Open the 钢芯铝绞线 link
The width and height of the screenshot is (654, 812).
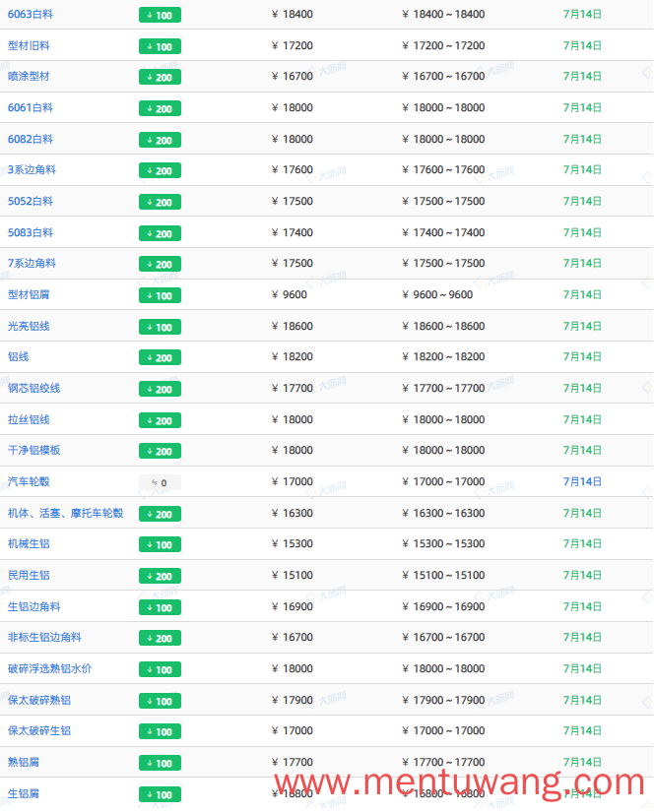(x=33, y=389)
